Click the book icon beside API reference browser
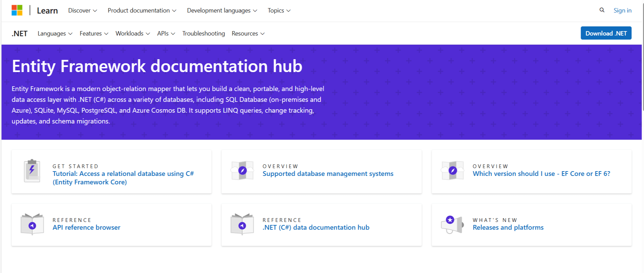 tap(32, 224)
